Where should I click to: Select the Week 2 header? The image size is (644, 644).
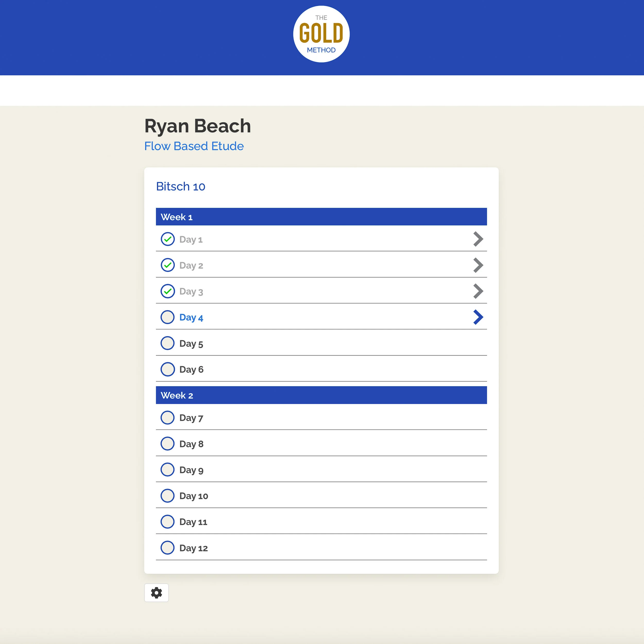tap(321, 395)
